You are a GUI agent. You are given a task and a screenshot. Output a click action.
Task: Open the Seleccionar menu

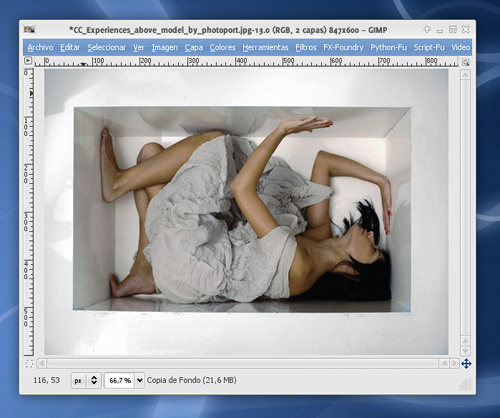point(107,47)
